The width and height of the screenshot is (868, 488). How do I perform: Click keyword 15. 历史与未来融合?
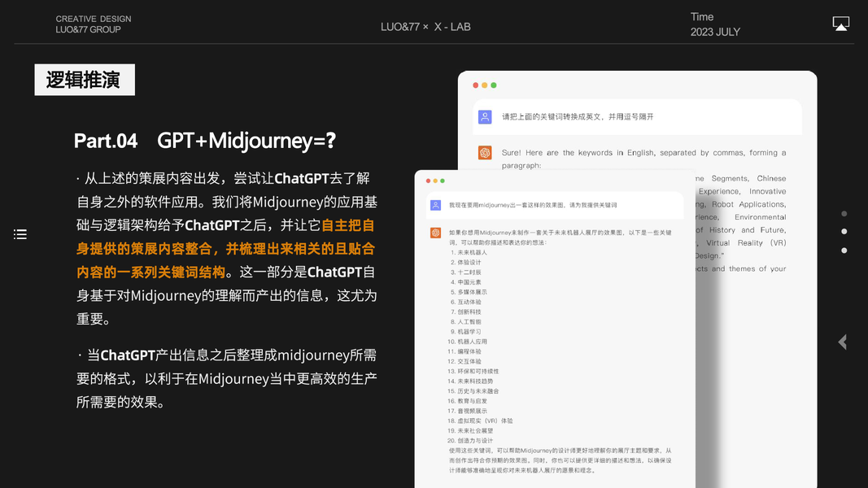(473, 392)
